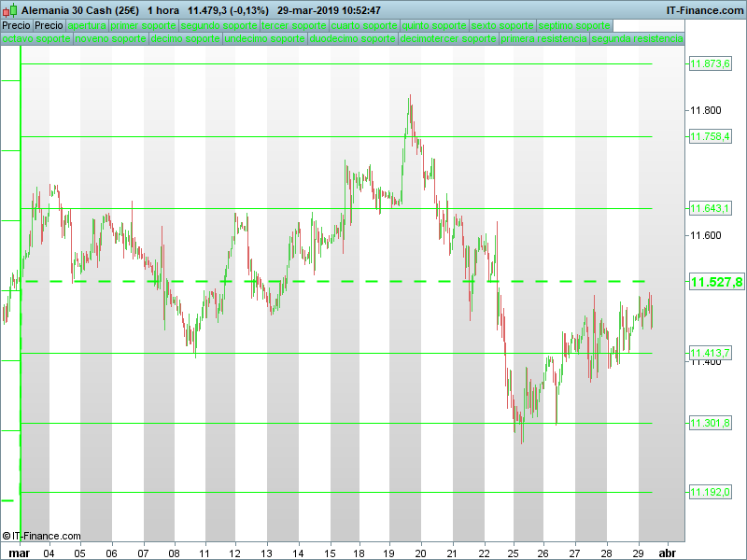Click the 'mar' month label on time axis
The image size is (747, 560).
click(19, 553)
